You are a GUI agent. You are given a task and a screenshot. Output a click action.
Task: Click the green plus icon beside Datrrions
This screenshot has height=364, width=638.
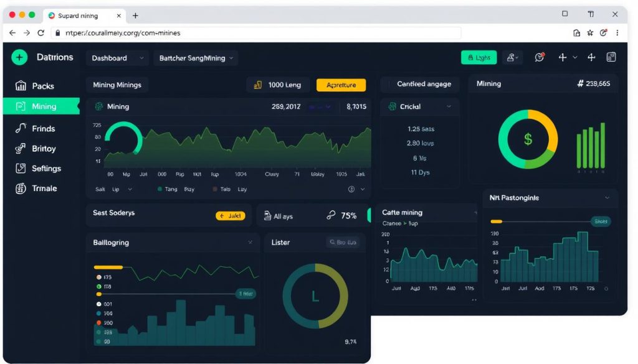point(19,57)
